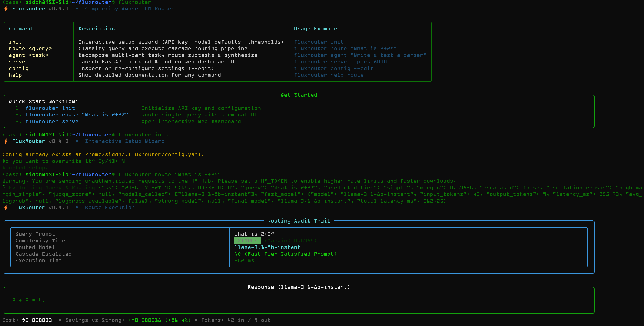Click description 'Classify query and execute cascade routing pipeline'
The image size is (644, 326).
(x=163, y=48)
